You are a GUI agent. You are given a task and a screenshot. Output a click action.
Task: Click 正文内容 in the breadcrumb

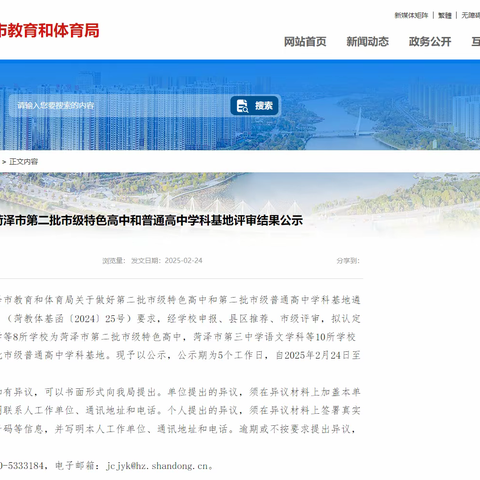[24, 162]
